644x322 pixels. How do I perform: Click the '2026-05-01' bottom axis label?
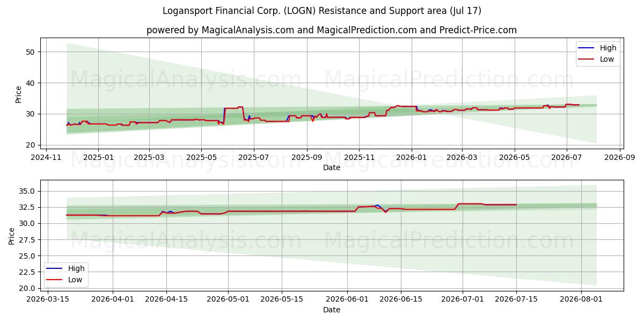[228, 301]
